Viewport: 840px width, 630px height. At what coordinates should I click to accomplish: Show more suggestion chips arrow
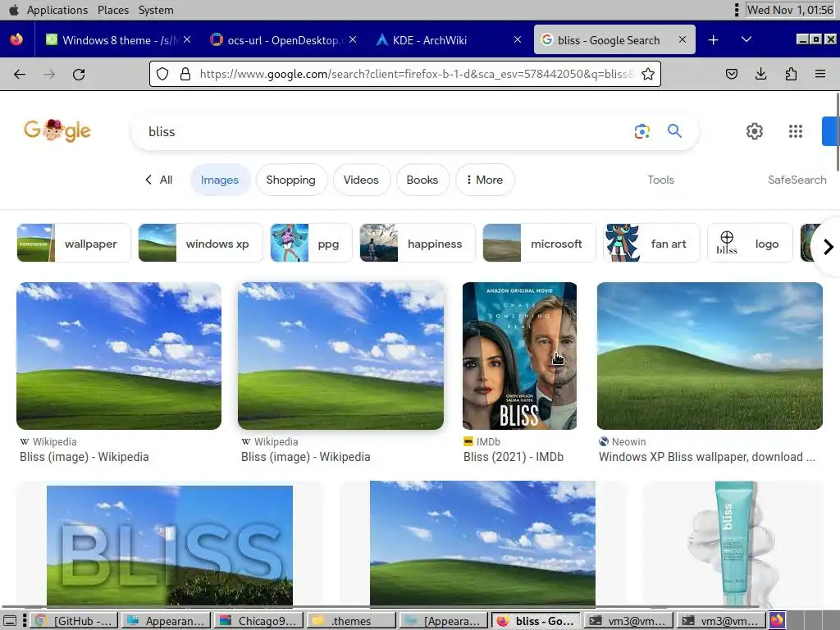[x=829, y=246]
